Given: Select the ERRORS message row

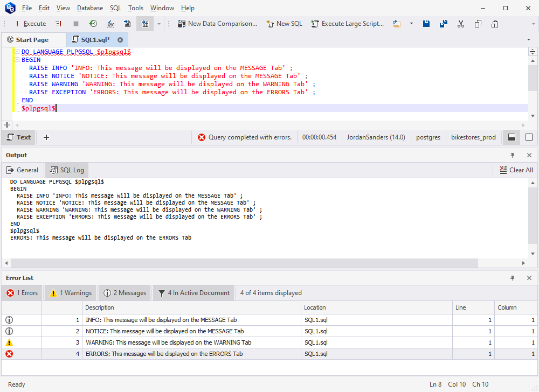Looking at the screenshot, I should [269, 354].
